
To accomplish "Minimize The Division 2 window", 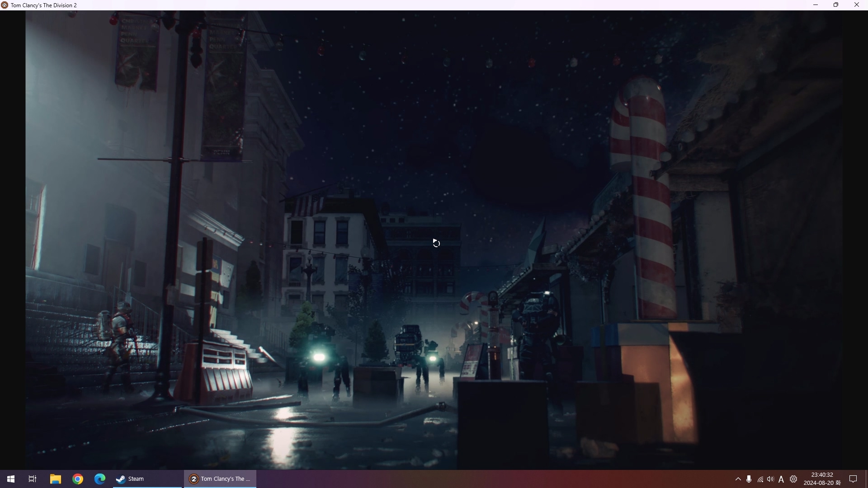I will click(816, 5).
